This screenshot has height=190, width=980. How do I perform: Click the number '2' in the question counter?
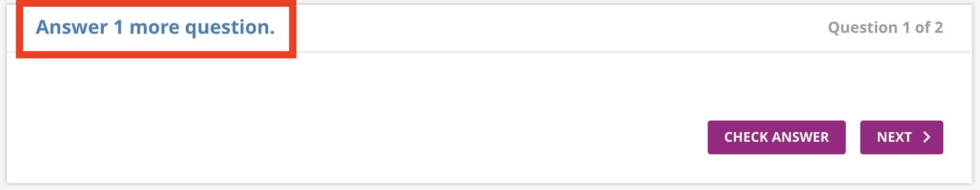[938, 27]
